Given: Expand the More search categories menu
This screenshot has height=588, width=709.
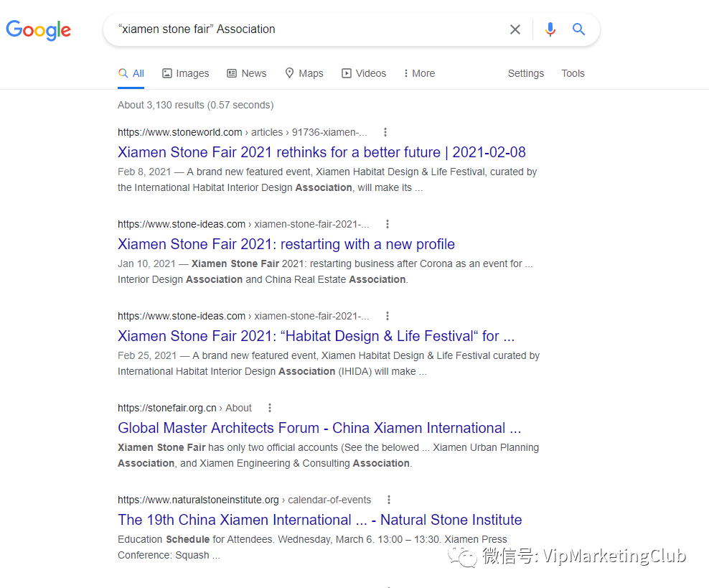Looking at the screenshot, I should coord(418,73).
